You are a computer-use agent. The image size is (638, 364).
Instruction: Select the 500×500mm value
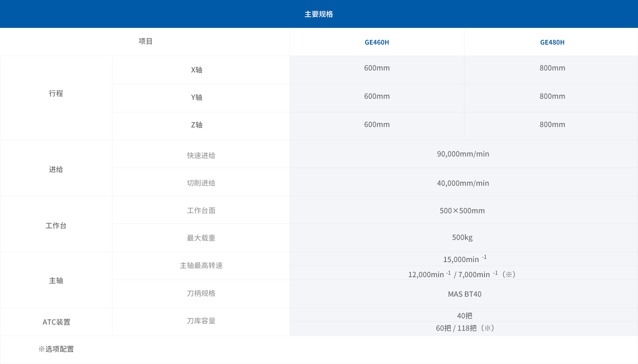tap(462, 211)
